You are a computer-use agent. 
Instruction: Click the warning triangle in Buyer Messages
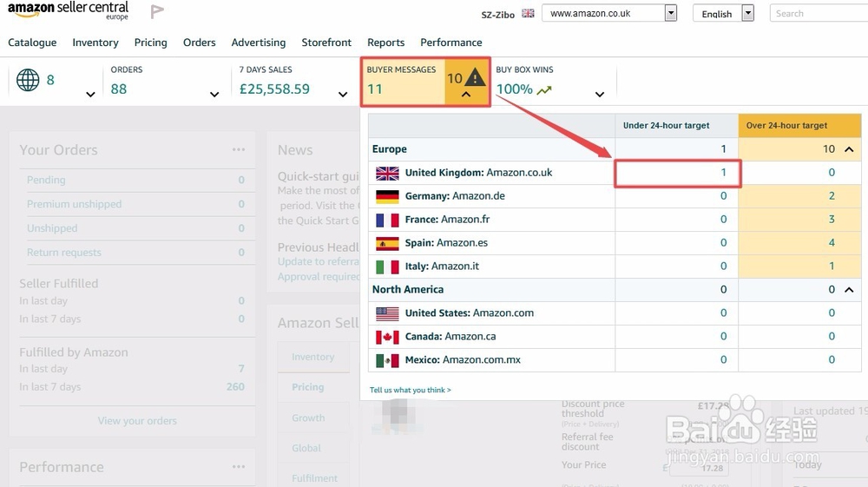[475, 76]
